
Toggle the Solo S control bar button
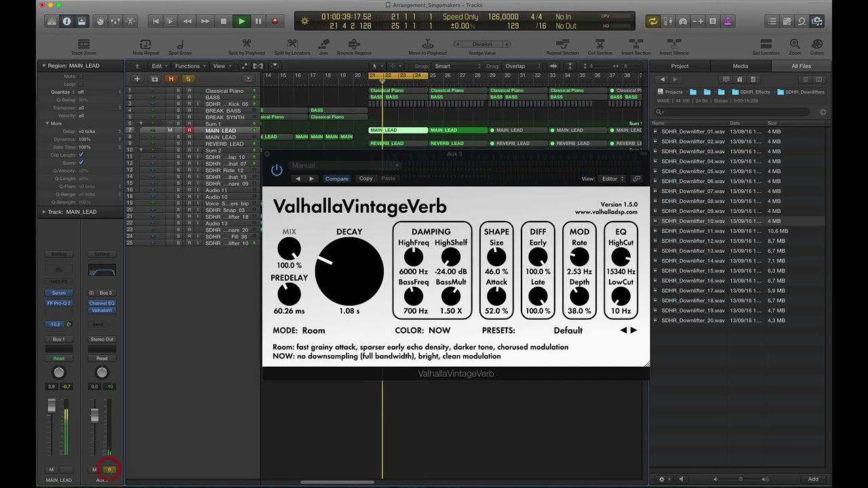[713, 21]
